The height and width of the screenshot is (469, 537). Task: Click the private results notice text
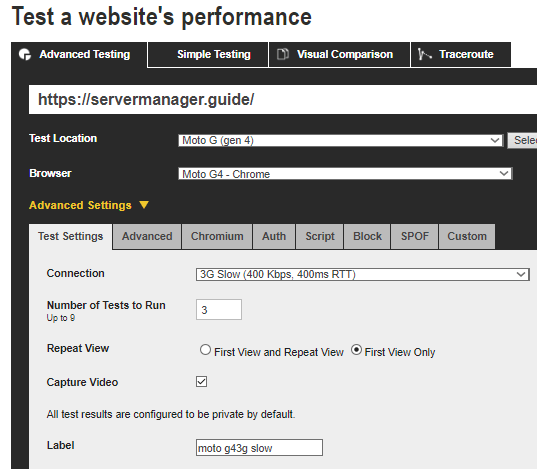coord(171,414)
